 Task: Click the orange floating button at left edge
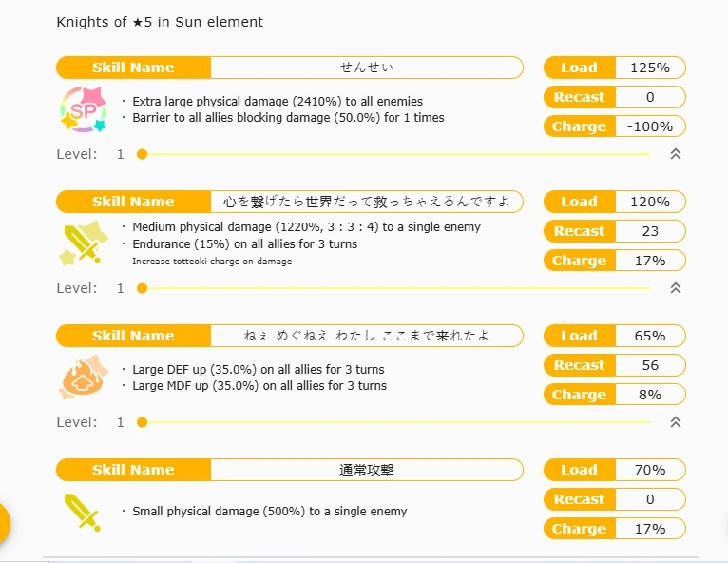3,524
